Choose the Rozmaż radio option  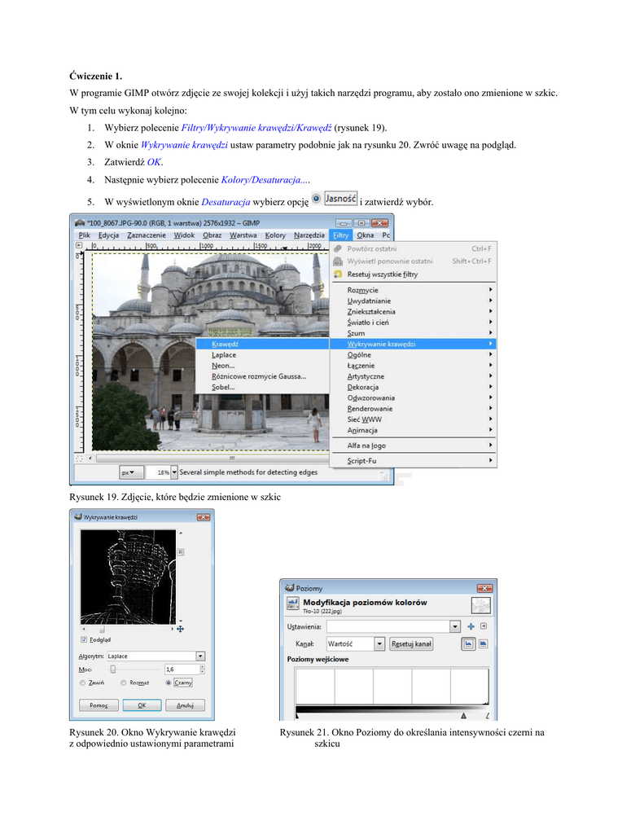[123, 683]
